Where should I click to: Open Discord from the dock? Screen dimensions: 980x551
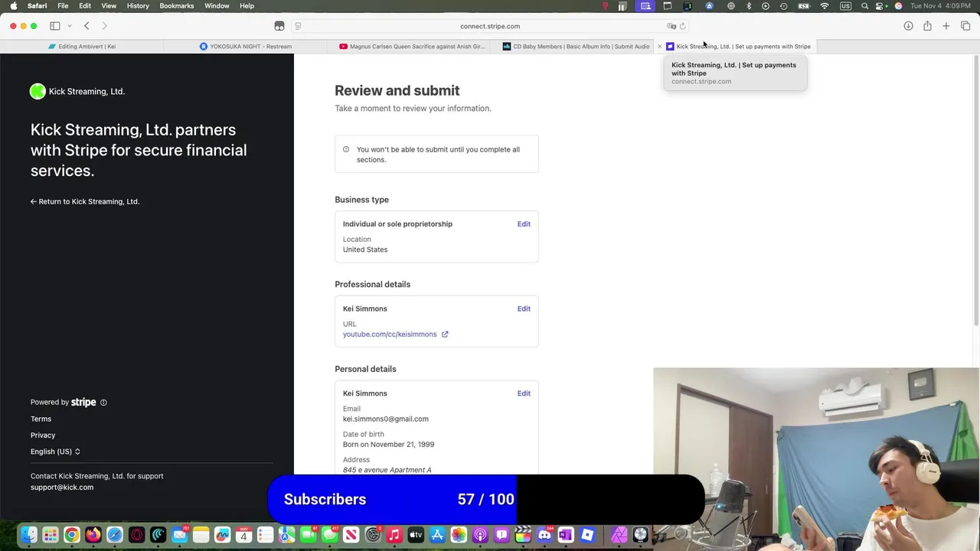544,535
